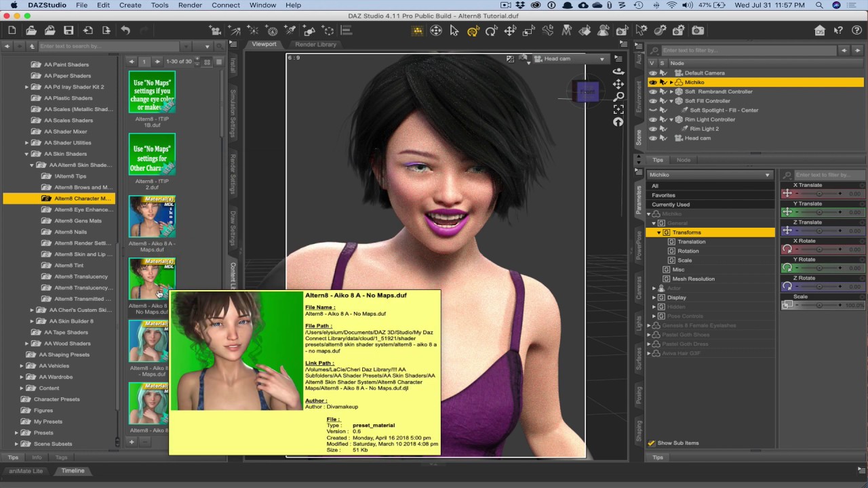Adjust the Scale slider
Viewport: 868px width, 488px height.
(819, 306)
